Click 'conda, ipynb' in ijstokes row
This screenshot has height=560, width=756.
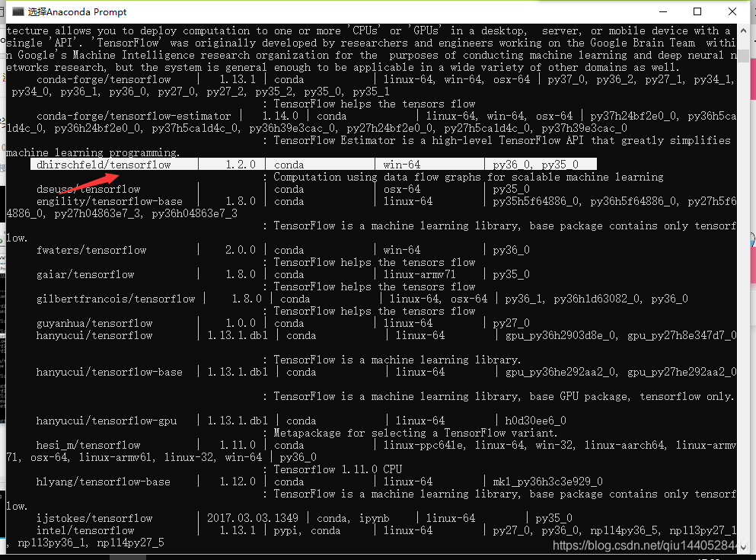point(353,518)
